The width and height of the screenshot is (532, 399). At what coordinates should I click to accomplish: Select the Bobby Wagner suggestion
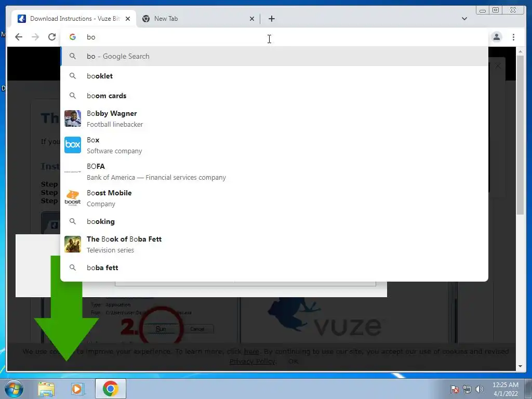click(274, 119)
